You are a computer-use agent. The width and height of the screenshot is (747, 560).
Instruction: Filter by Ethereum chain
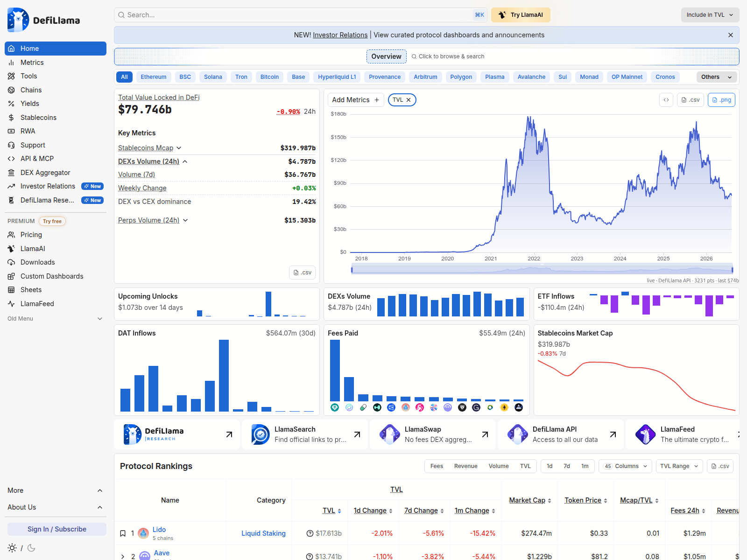coord(154,77)
